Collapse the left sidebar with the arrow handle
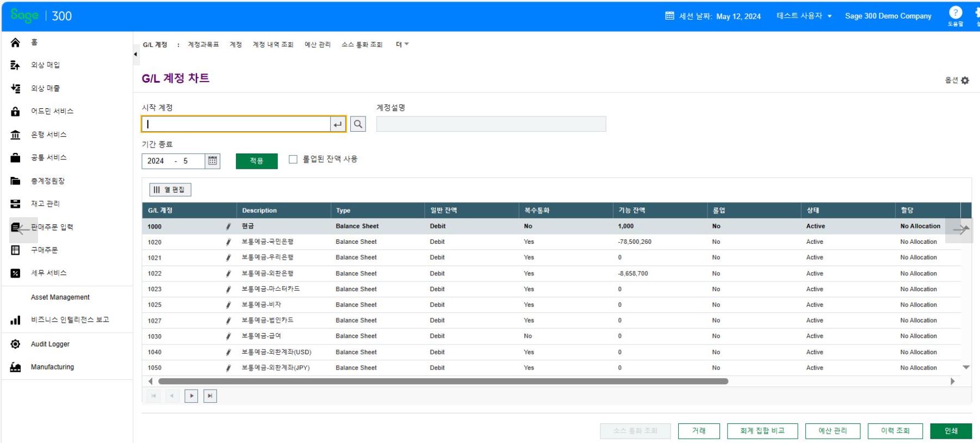The width and height of the screenshot is (980, 443). (135, 54)
